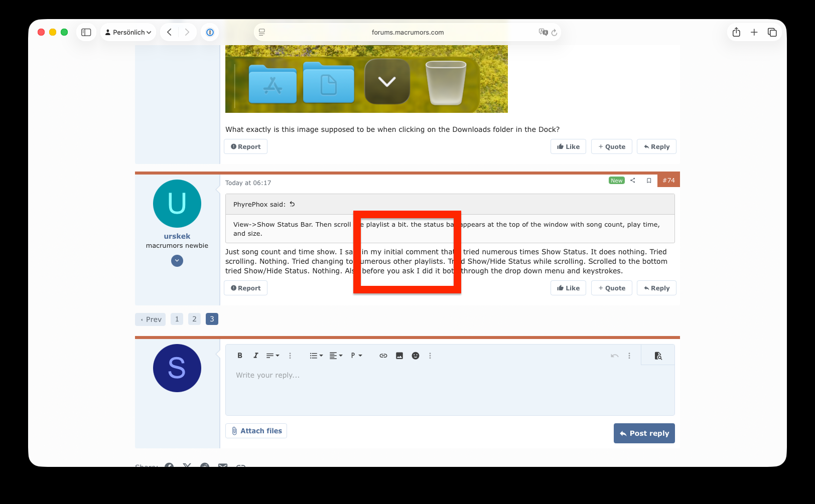Go to page 2 of the thread
The image size is (815, 504).
tap(194, 319)
